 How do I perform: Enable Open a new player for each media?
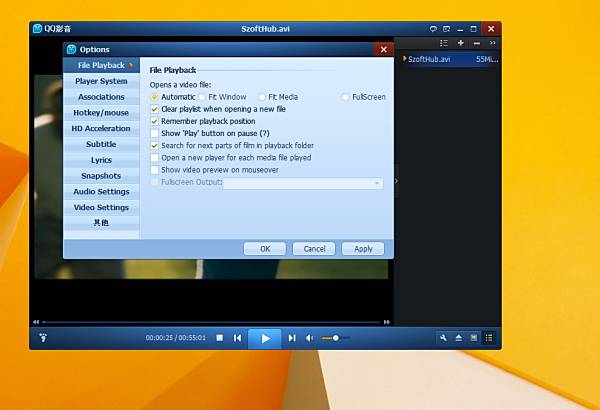coord(154,158)
